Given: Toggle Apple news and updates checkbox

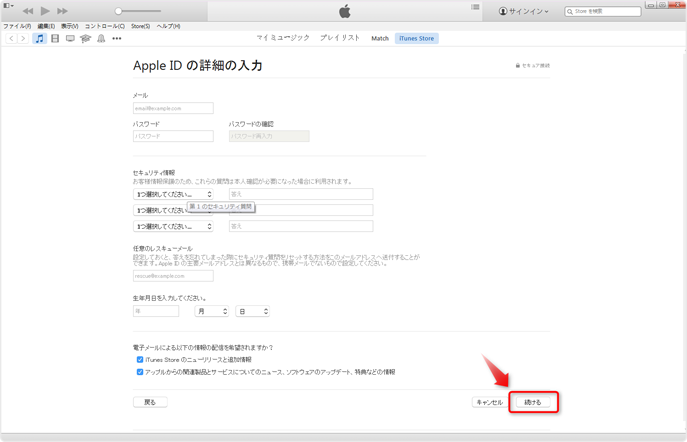Looking at the screenshot, I should 140,372.
